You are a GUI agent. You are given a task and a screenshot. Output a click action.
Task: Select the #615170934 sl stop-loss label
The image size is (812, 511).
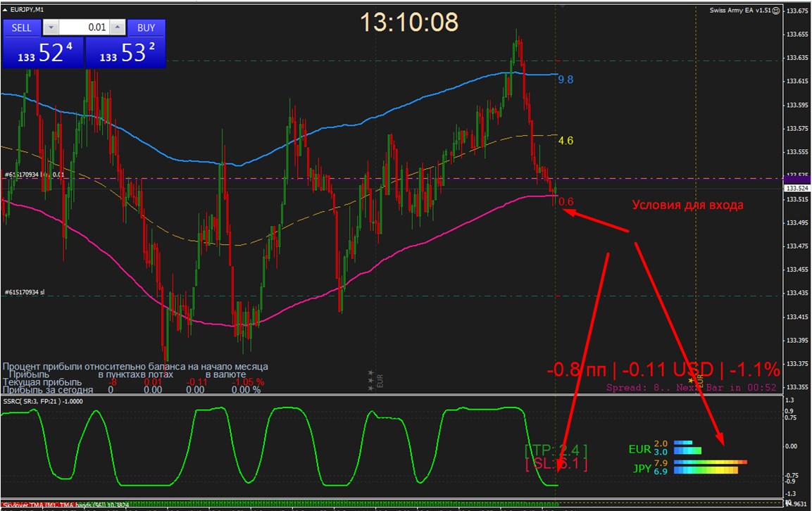coord(25,293)
